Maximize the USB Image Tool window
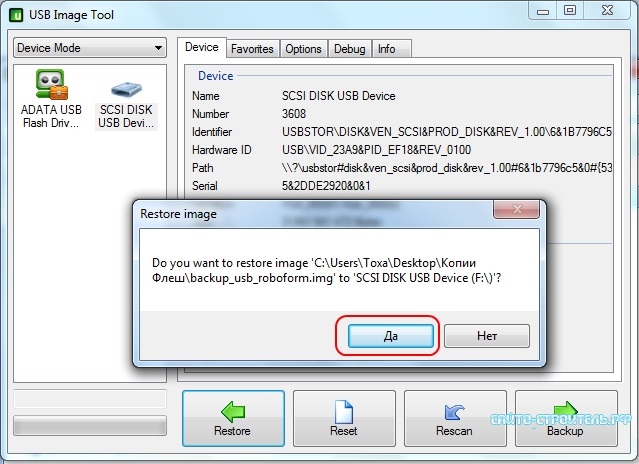 coord(570,11)
